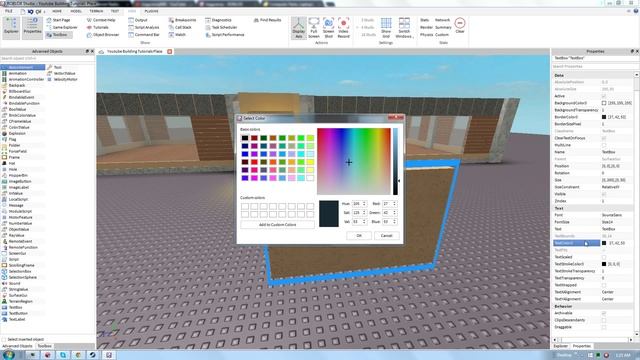The height and width of the screenshot is (360, 640).
Task: Confirm color with the OK button
Action: click(359, 236)
